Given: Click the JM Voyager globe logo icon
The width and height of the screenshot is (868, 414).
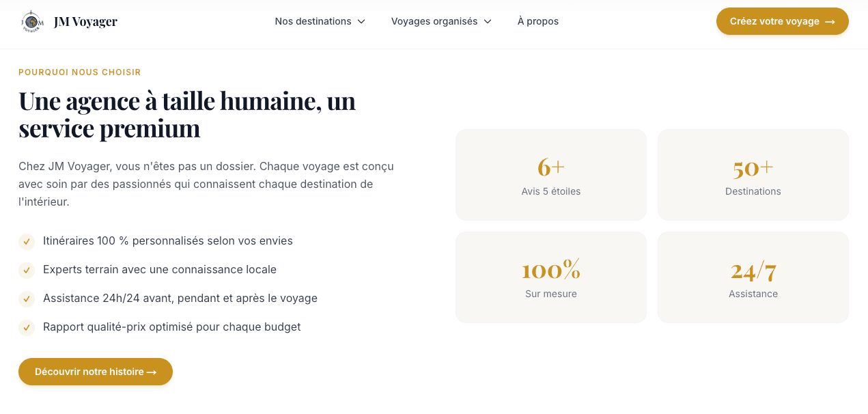Looking at the screenshot, I should click(33, 20).
